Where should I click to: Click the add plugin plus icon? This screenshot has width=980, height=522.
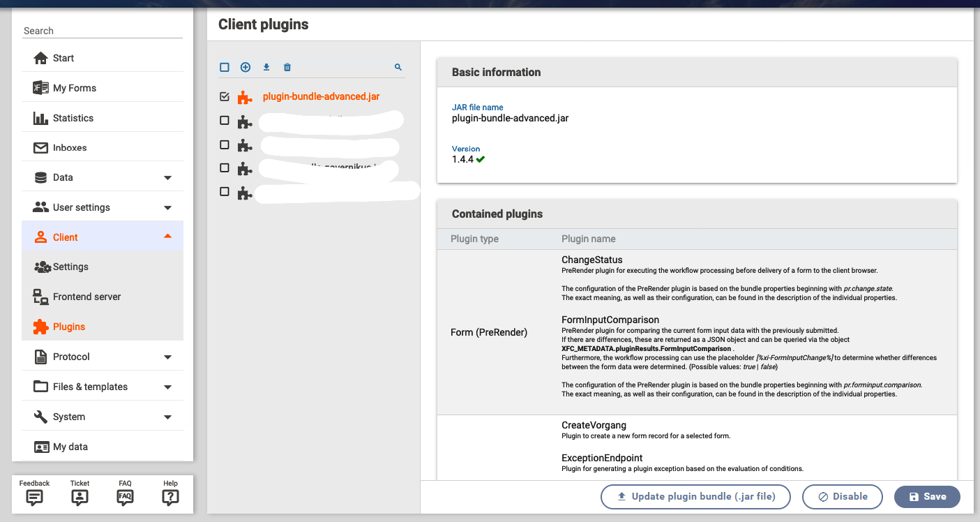coord(246,68)
